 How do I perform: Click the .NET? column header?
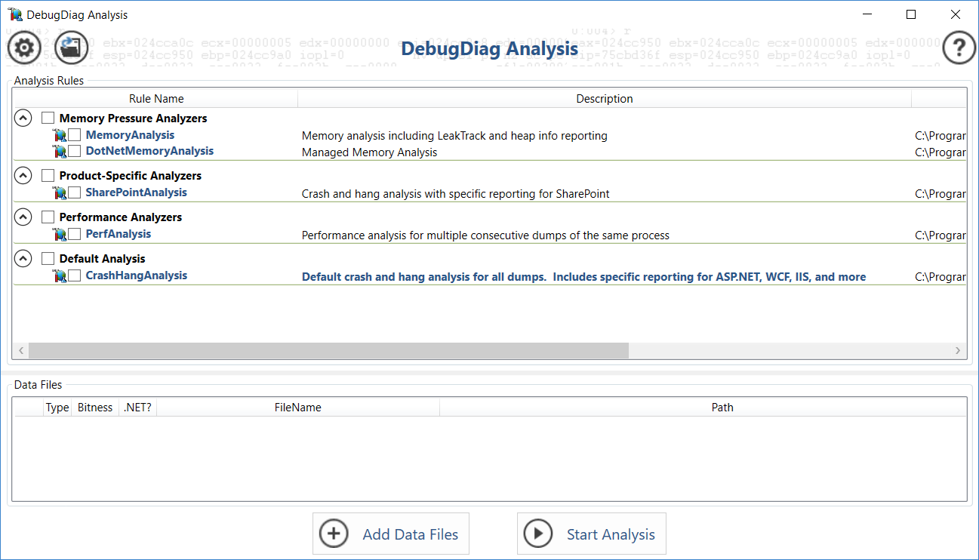tap(137, 408)
